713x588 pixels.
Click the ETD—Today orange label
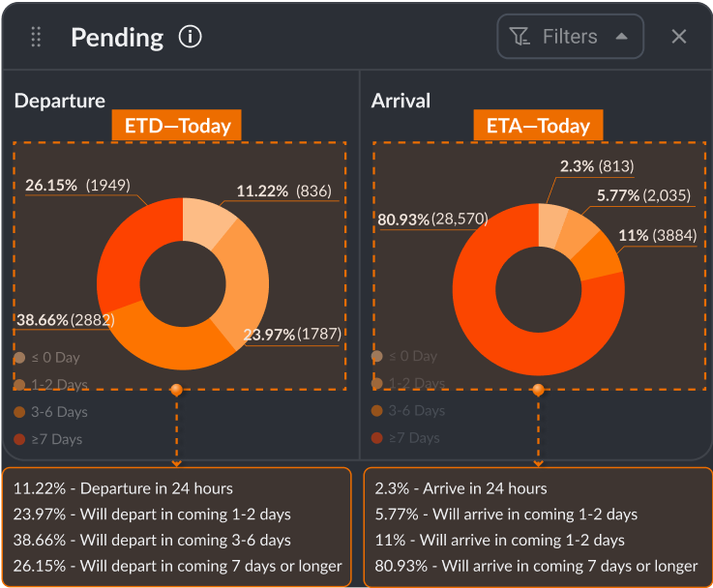[177, 126]
